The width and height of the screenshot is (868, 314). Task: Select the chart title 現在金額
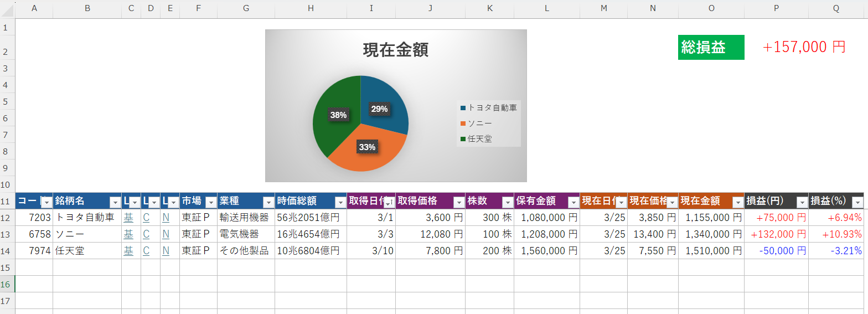[x=396, y=50]
